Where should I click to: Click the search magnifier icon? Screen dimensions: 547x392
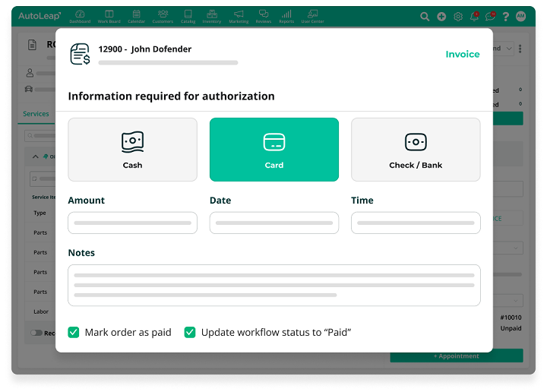pyautogui.click(x=425, y=16)
